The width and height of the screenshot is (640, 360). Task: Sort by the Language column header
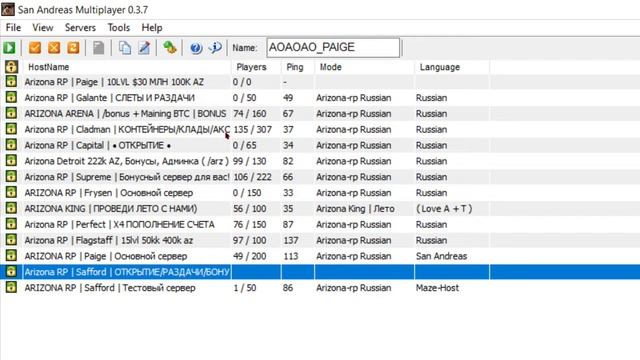(x=452, y=67)
